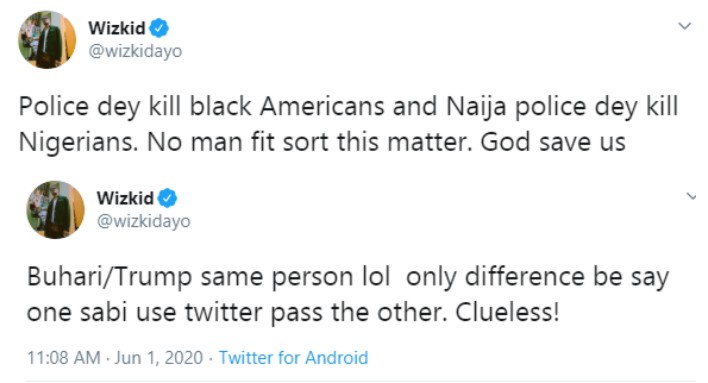The width and height of the screenshot is (708, 383).
Task: Click the words 'only difference be say'
Action: pyautogui.click(x=537, y=277)
